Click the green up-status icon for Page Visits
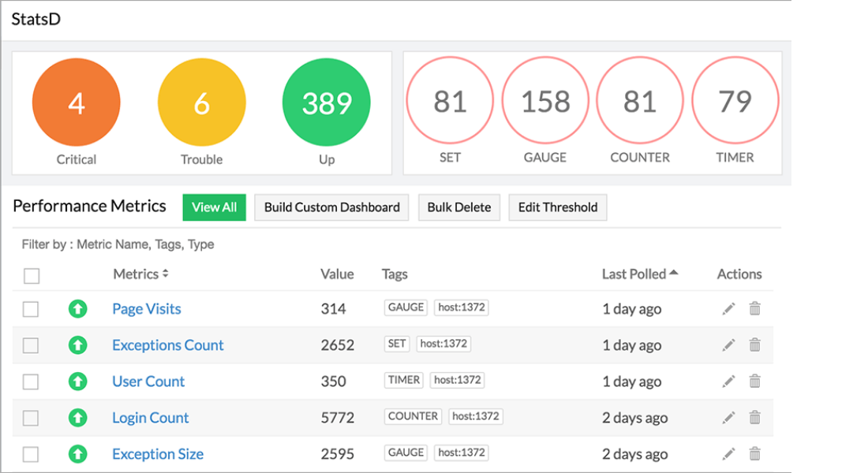This screenshot has height=473, width=868. pos(77,309)
